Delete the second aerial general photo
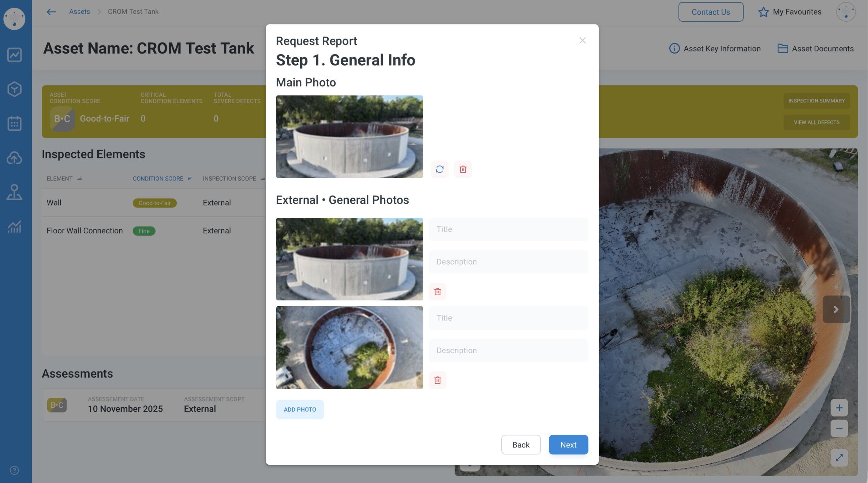 click(x=437, y=380)
